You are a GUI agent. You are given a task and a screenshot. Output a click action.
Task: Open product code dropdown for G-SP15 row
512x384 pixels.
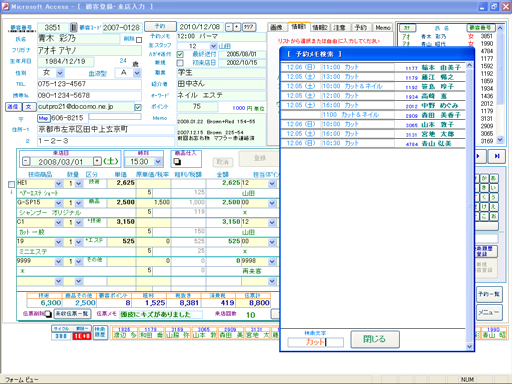tap(59, 203)
